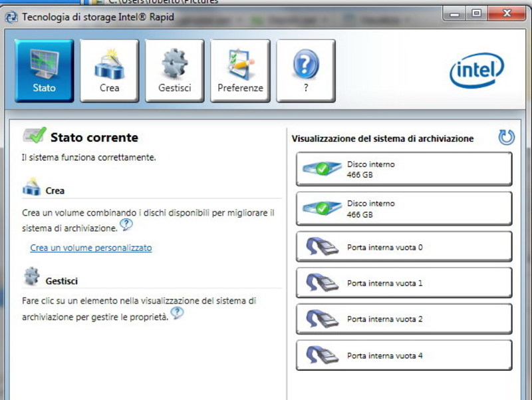Click the cable icon for empty port 4
The width and height of the screenshot is (532, 400).
pos(323,355)
